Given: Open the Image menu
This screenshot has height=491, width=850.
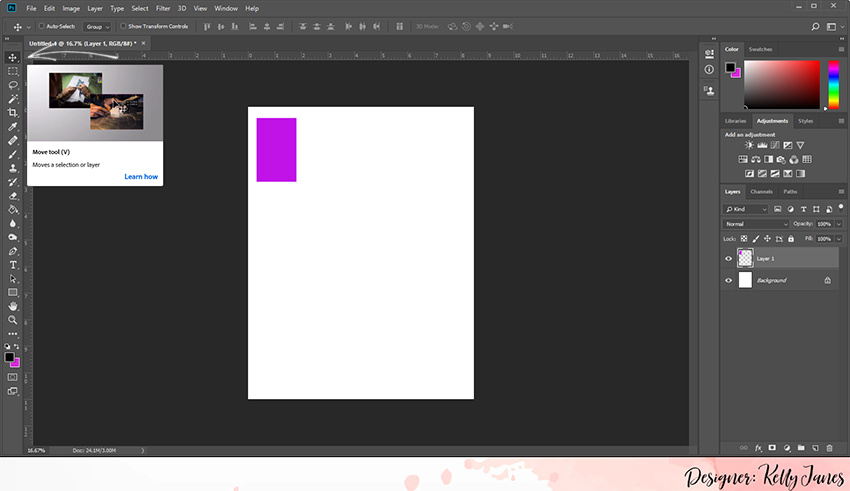Looking at the screenshot, I should [71, 8].
